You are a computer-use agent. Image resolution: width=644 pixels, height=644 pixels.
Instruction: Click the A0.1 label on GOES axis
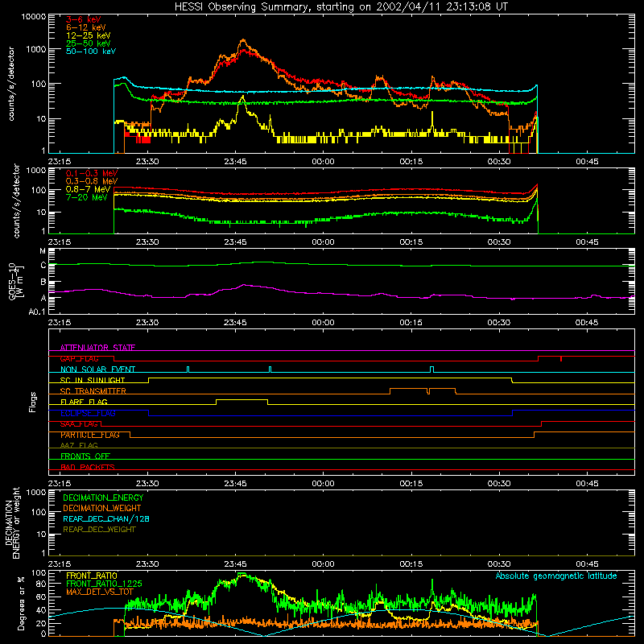point(37,312)
